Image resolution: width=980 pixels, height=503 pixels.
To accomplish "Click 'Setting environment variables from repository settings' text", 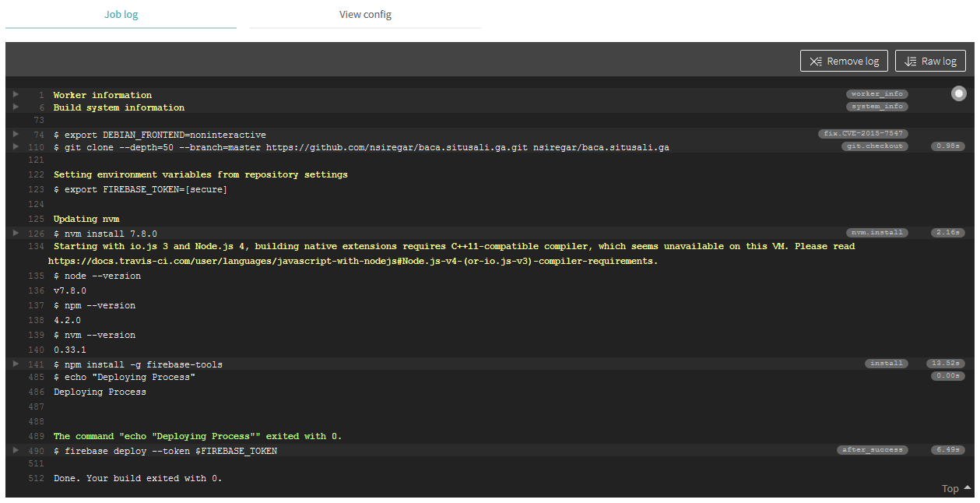I will point(201,174).
